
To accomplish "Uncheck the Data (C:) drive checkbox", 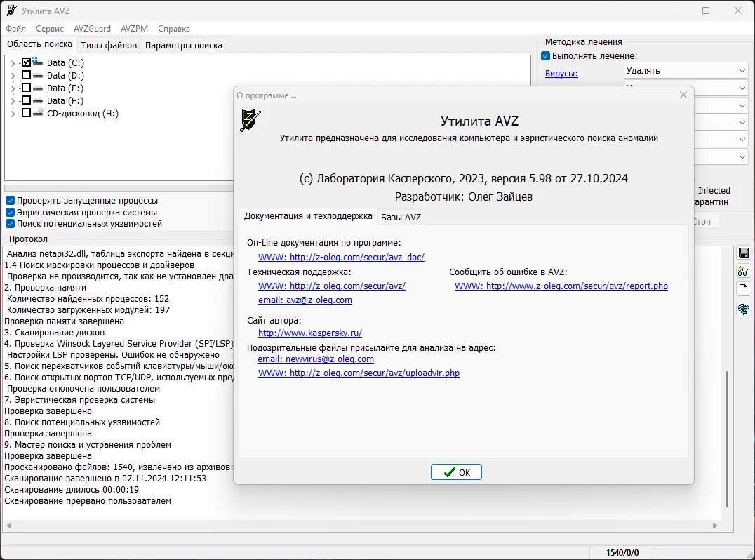I will tap(27, 62).
